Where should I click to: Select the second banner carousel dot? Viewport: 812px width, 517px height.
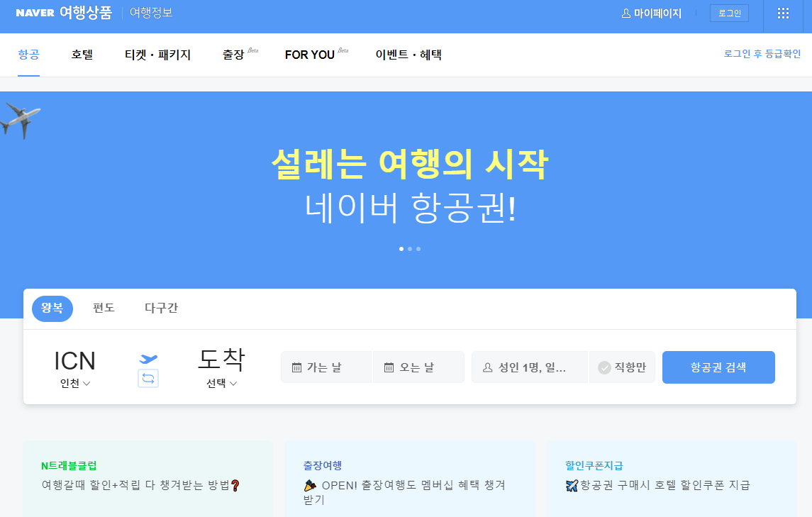[410, 249]
